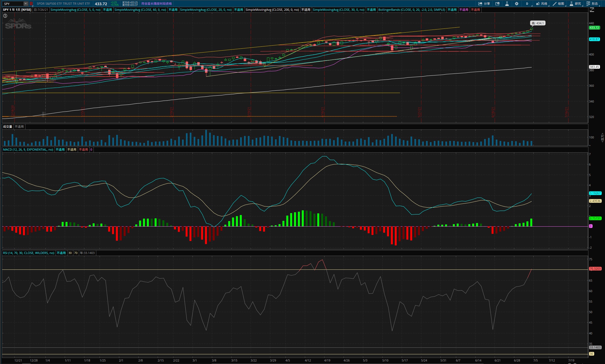Click the green 0.75731 histogram tag

click(x=595, y=218)
